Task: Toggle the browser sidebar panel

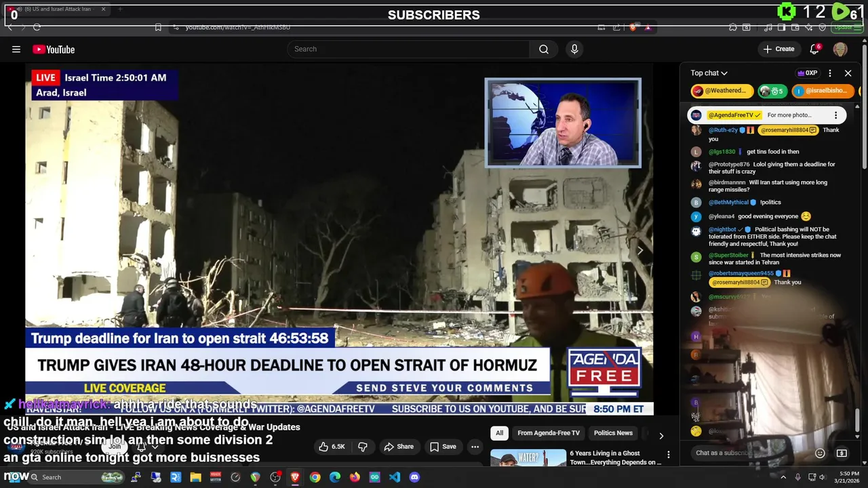Action: 781,27
